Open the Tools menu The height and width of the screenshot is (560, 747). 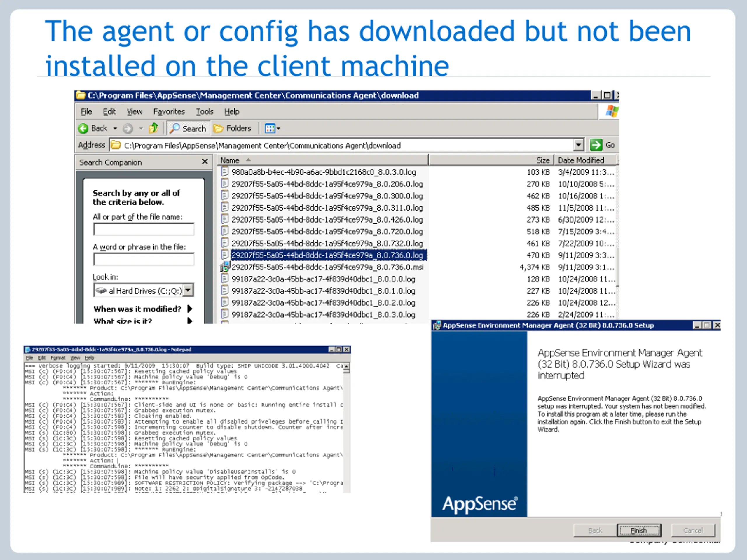205,111
